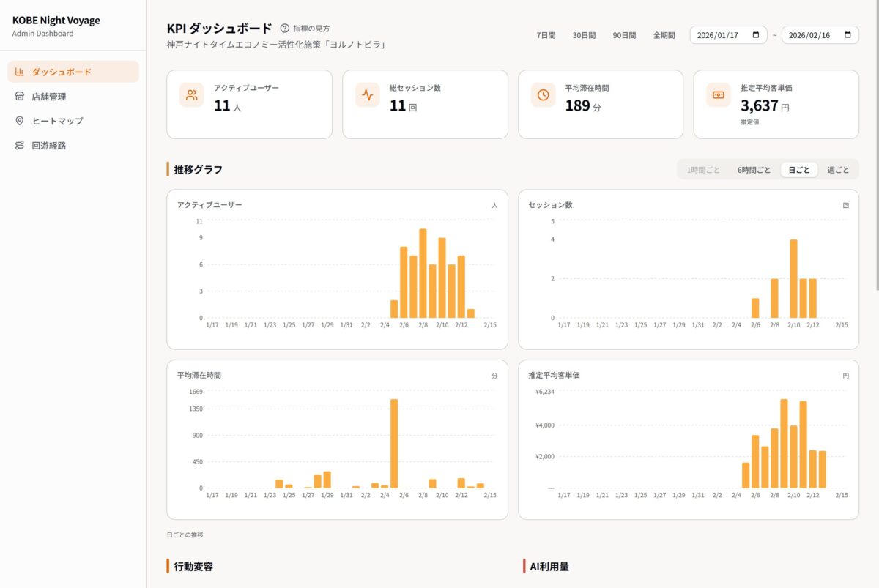Click the store management shop icon
Screen dimensions: 879x588
pos(20,97)
